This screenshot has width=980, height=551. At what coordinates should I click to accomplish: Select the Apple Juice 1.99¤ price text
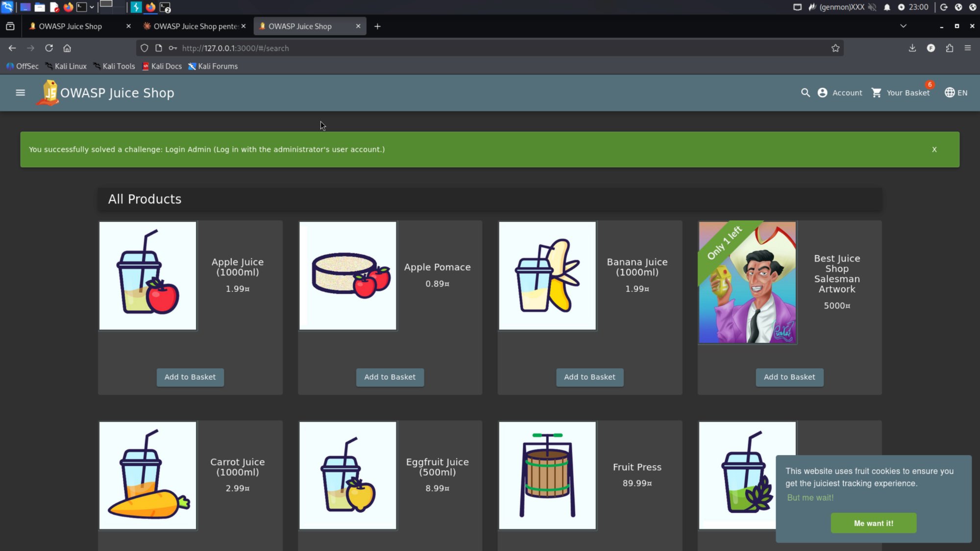point(238,289)
